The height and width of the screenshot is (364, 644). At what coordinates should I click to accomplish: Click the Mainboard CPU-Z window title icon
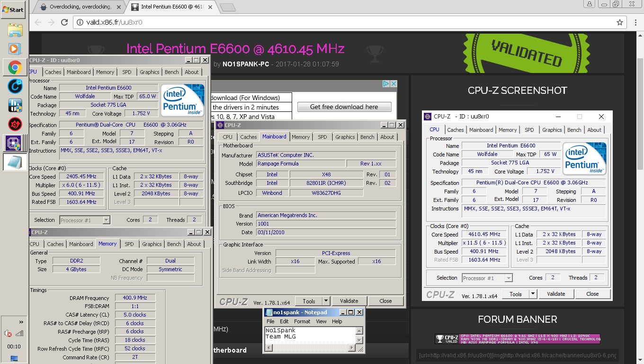pyautogui.click(x=220, y=125)
